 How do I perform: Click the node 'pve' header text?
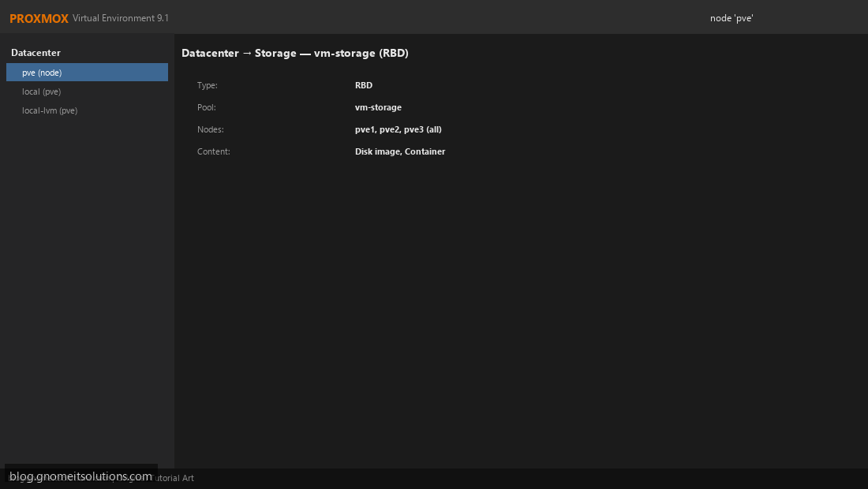(x=731, y=18)
